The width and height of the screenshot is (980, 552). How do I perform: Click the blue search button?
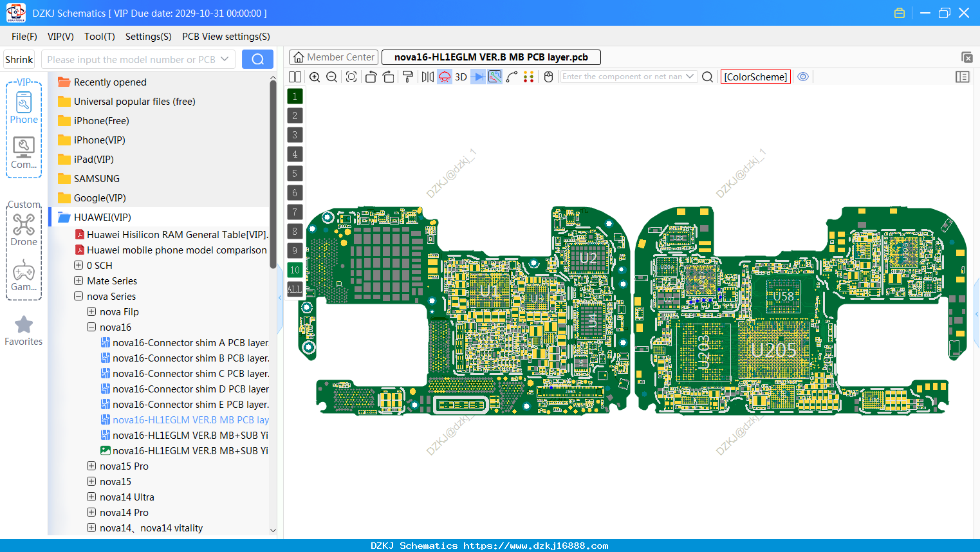coord(257,59)
